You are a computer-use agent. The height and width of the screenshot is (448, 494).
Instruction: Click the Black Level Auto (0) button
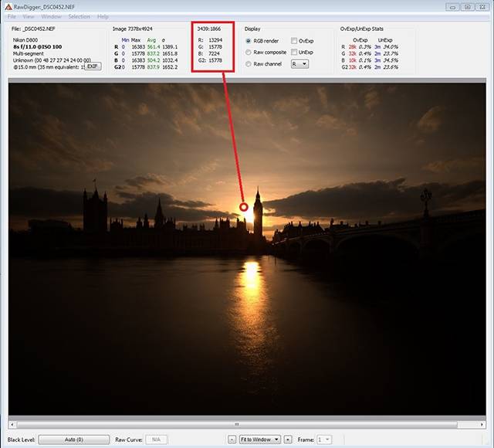coord(74,440)
